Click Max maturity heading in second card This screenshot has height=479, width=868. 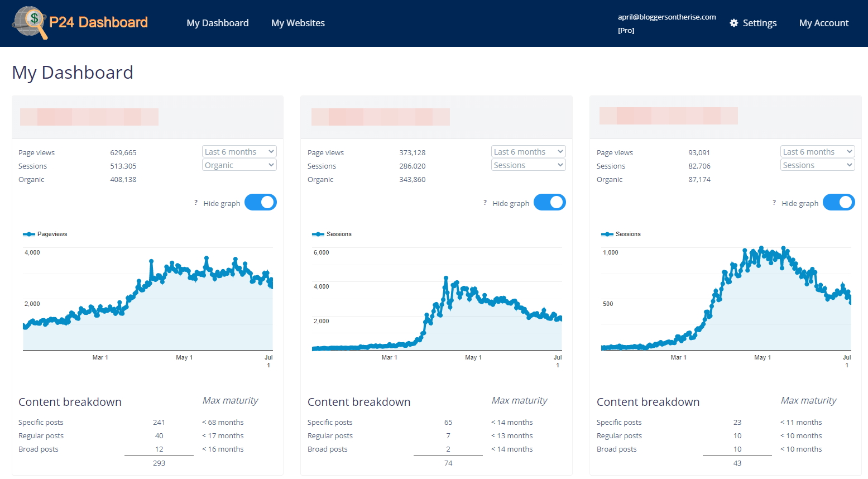coord(519,400)
